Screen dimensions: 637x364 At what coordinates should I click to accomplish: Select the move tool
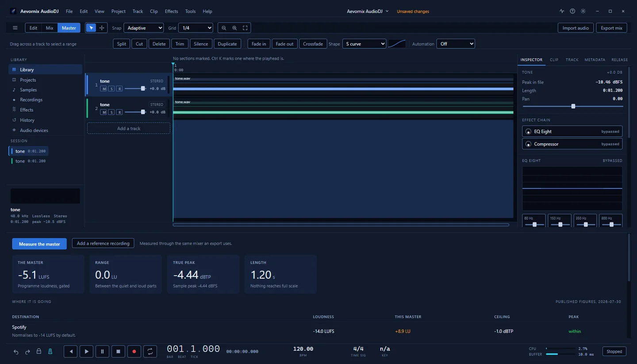[102, 28]
